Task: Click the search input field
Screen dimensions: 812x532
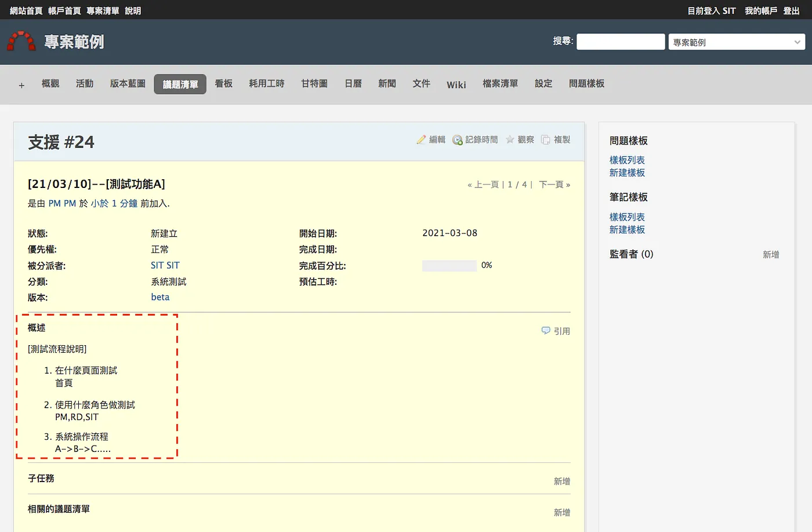Action: click(621, 42)
